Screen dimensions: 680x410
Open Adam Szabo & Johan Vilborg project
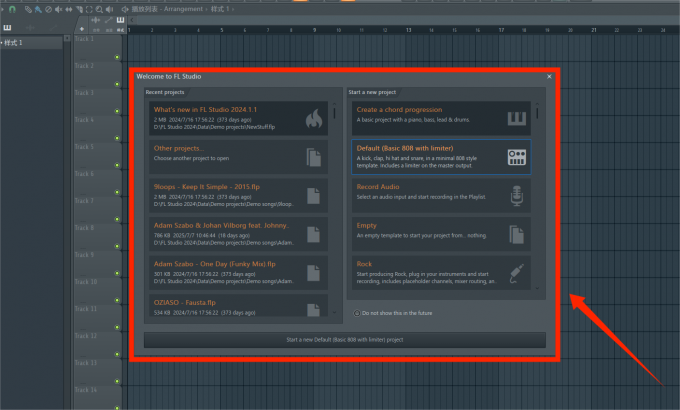(239, 234)
